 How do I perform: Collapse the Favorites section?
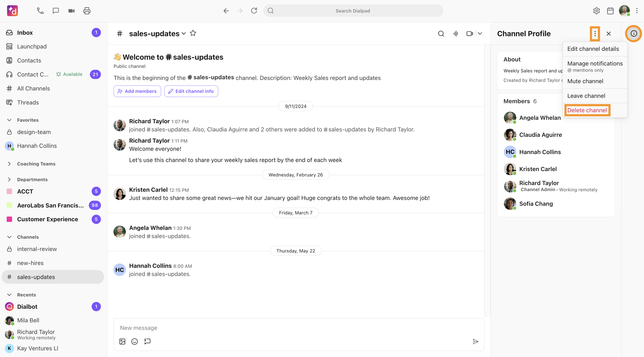pyautogui.click(x=9, y=120)
